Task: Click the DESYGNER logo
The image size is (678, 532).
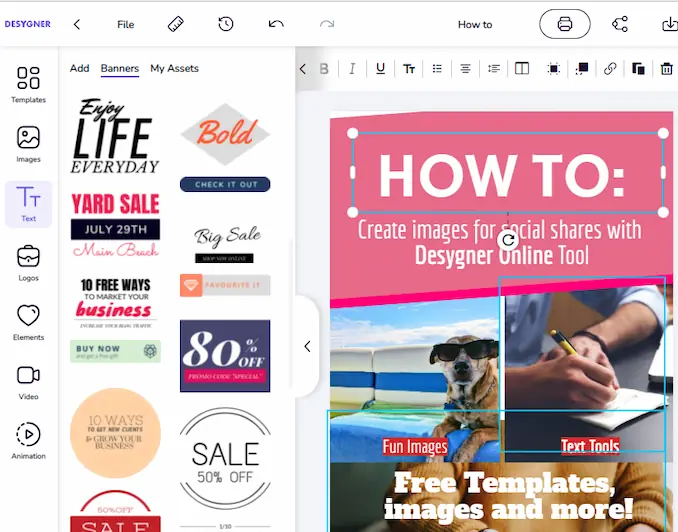Action: (x=28, y=24)
